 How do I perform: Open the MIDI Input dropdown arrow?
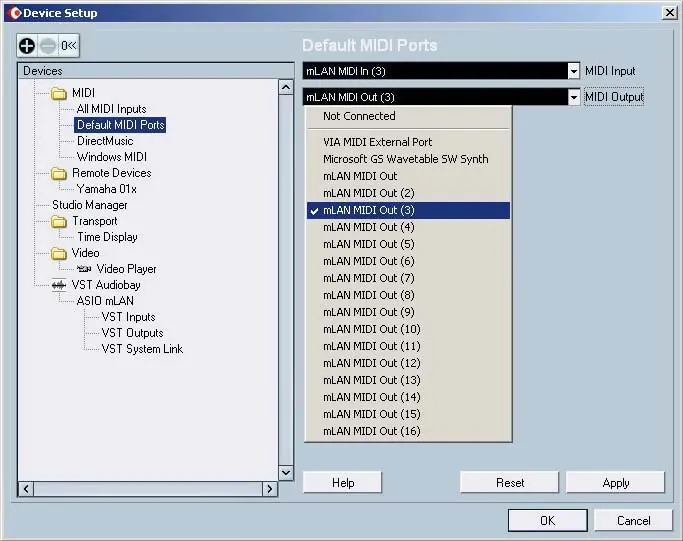(574, 71)
